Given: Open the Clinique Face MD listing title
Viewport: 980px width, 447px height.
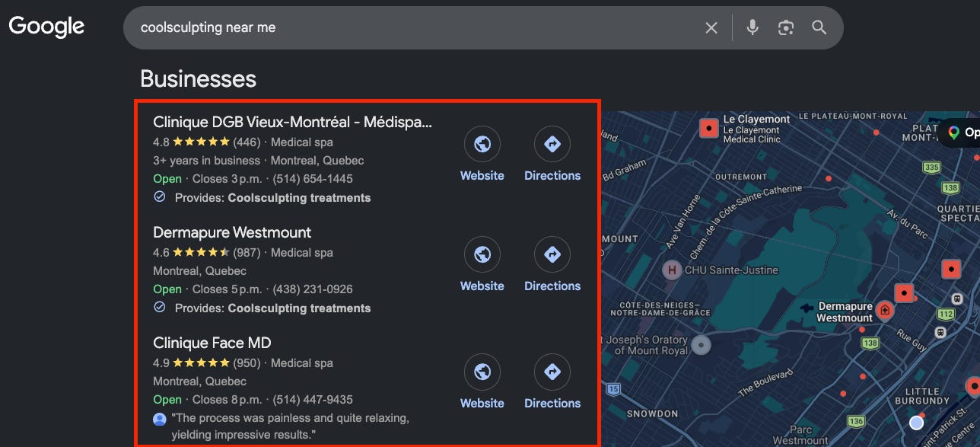Looking at the screenshot, I should (x=212, y=343).
